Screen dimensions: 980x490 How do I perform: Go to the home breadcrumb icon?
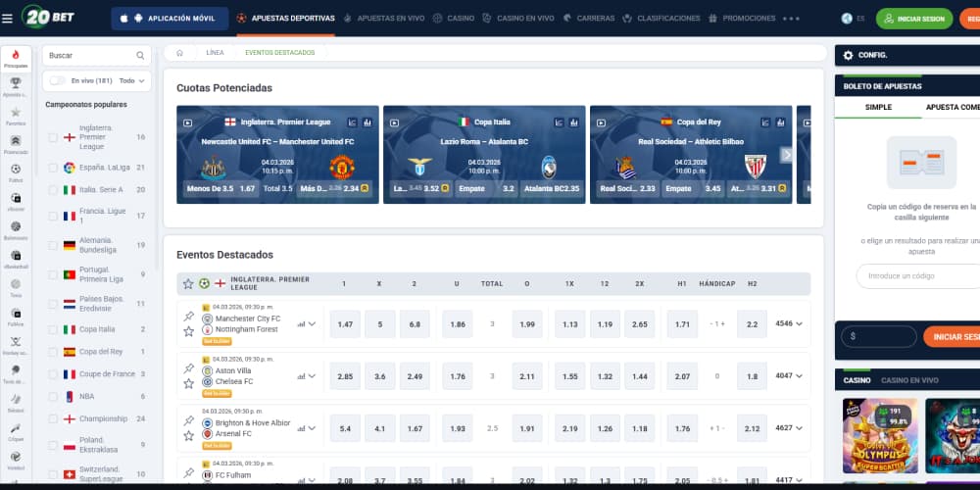click(x=179, y=52)
